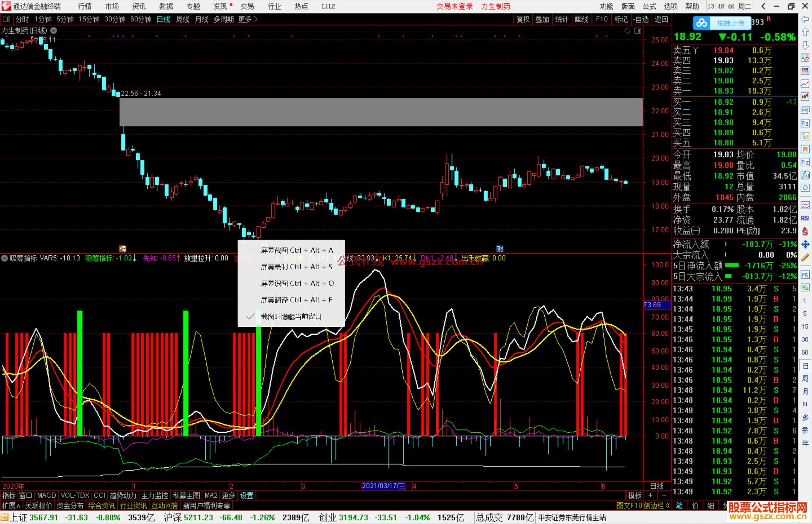This screenshot has height=524, width=812.
Task: Click the panel layout icon before 分时
Action: 6,19
